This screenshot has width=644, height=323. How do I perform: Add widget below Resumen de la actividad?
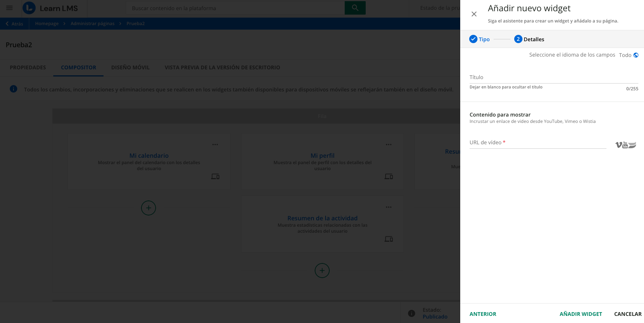[322, 271]
